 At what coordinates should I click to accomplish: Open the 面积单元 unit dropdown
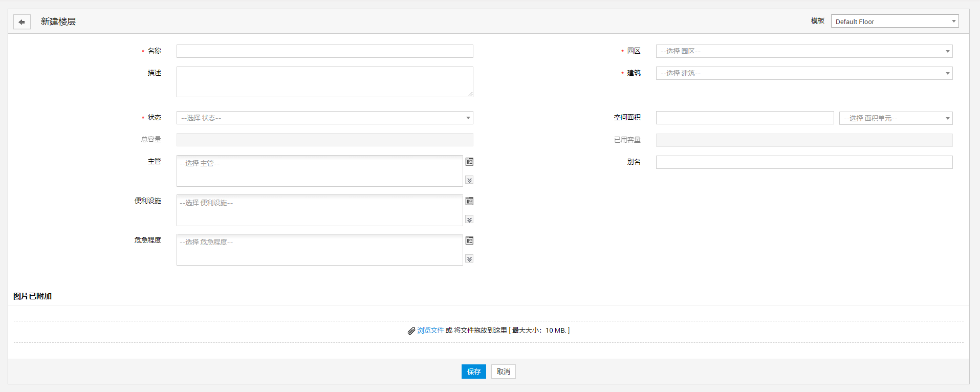pos(895,118)
